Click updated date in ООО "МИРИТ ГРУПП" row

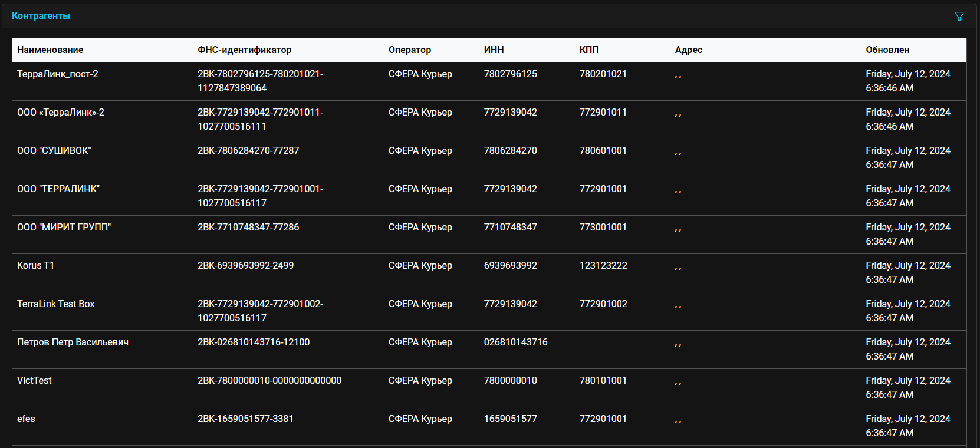[908, 235]
